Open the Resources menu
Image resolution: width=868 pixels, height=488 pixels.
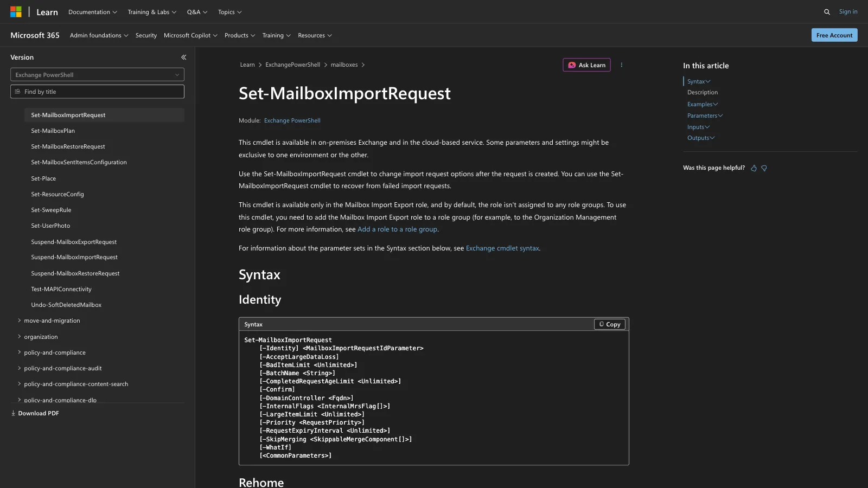[x=315, y=35]
